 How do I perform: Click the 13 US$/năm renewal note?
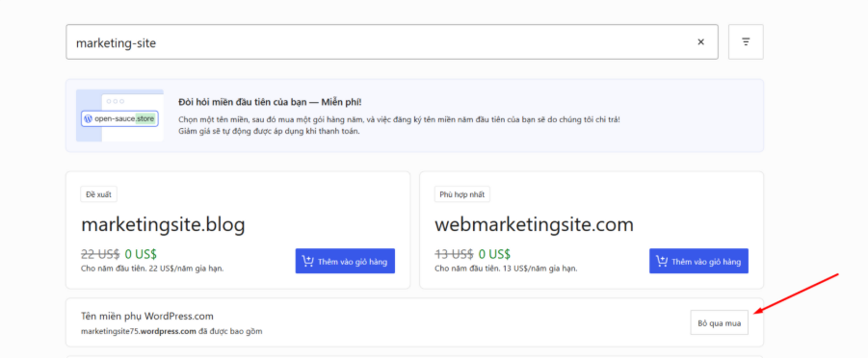pos(506,268)
